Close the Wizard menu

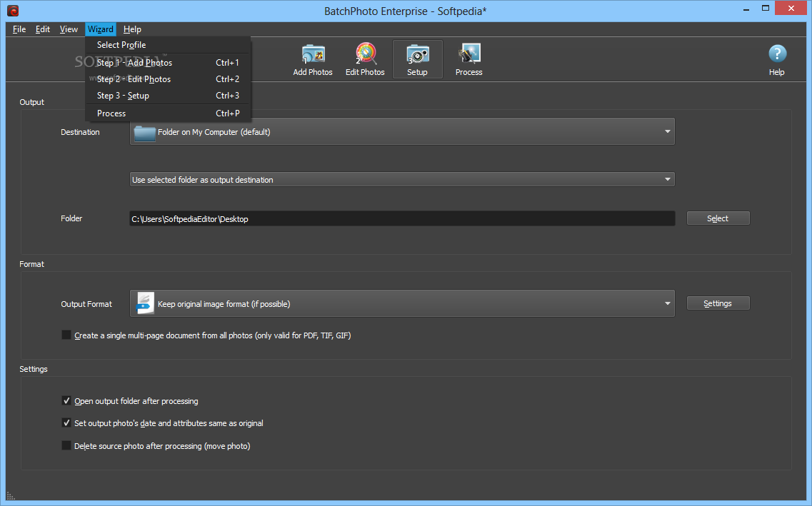tap(101, 29)
